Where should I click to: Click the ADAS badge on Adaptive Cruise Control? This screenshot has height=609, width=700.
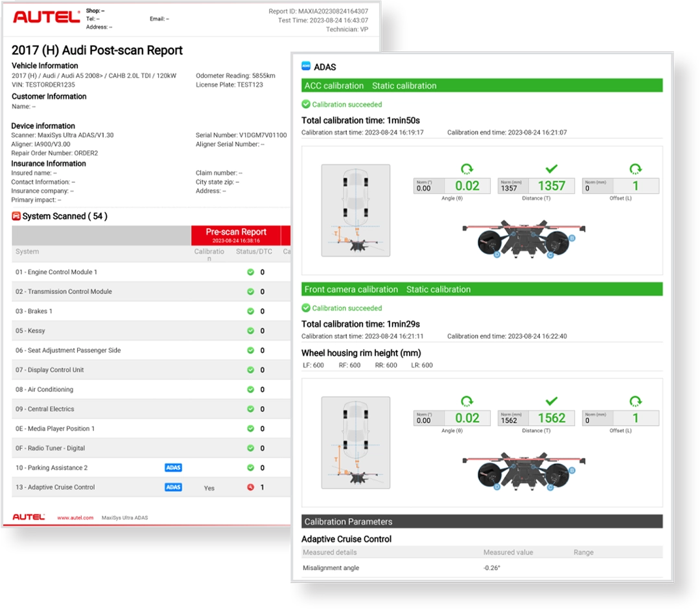point(173,487)
